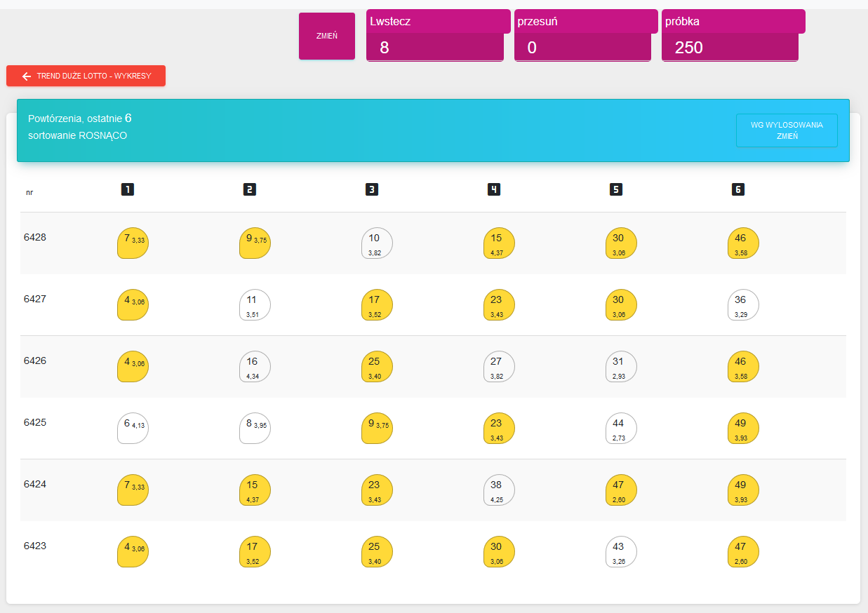The width and height of the screenshot is (868, 613).
Task: Click sortowanie ROSNĄCO text
Action: click(x=78, y=135)
